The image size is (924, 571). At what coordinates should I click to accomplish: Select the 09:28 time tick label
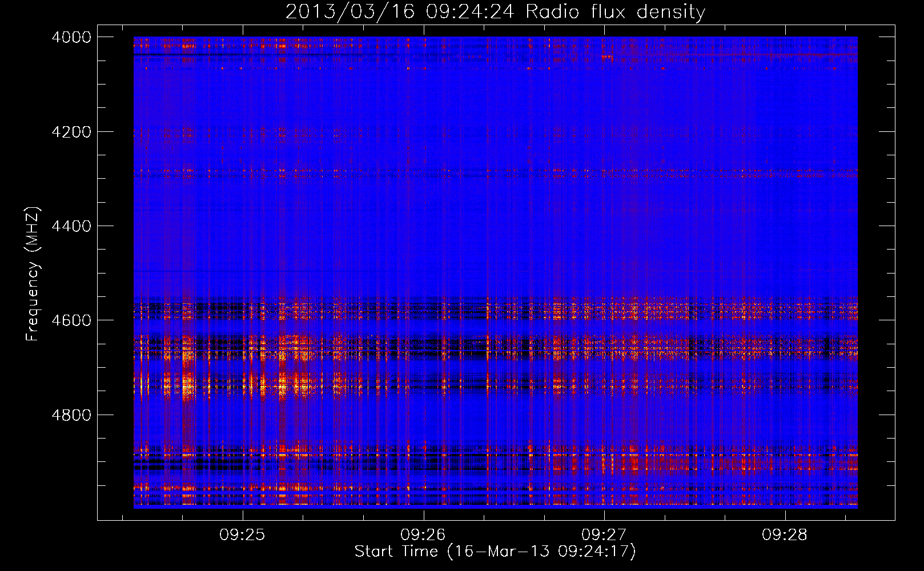785,535
